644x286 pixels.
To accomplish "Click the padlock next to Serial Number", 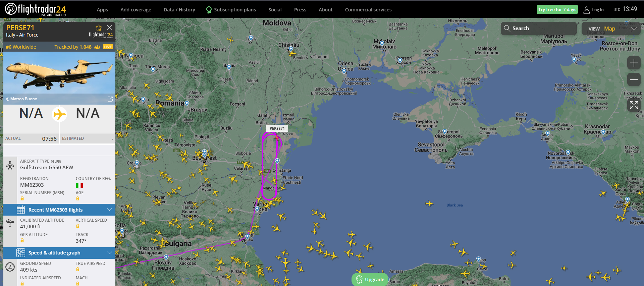I will [22, 198].
